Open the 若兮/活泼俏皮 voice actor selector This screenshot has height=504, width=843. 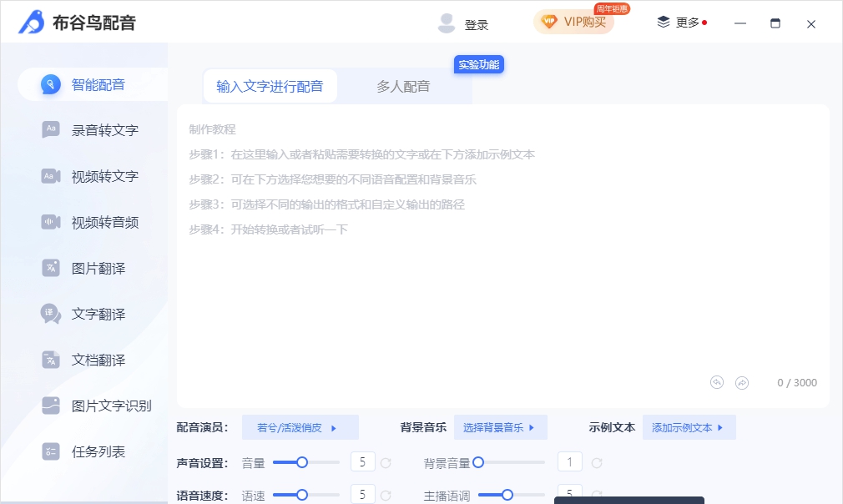300,426
